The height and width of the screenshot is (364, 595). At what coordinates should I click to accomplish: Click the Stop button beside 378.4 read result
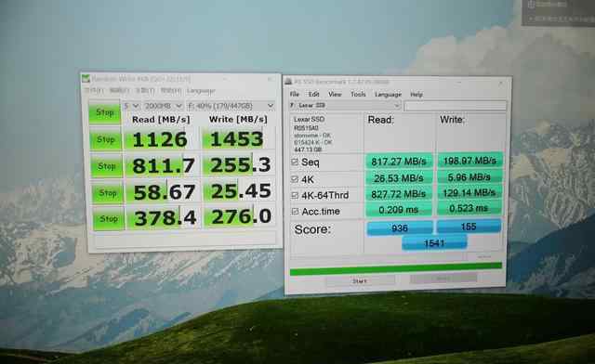(x=109, y=219)
